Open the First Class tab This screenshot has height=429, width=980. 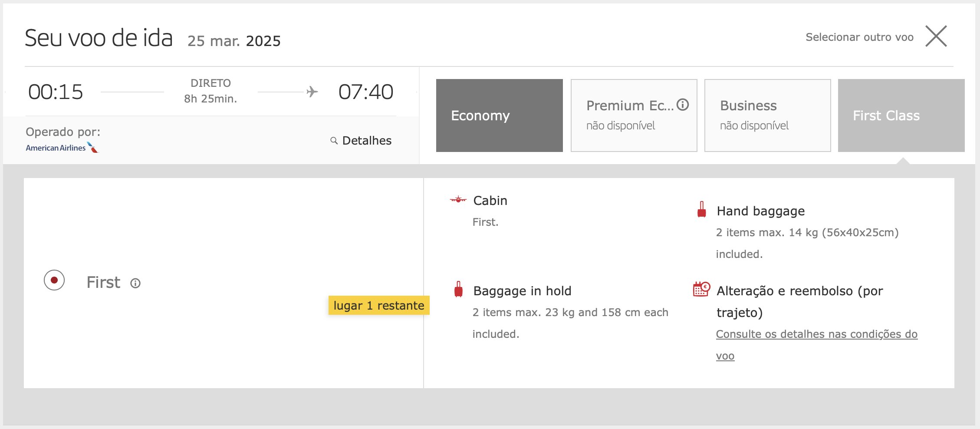click(901, 115)
